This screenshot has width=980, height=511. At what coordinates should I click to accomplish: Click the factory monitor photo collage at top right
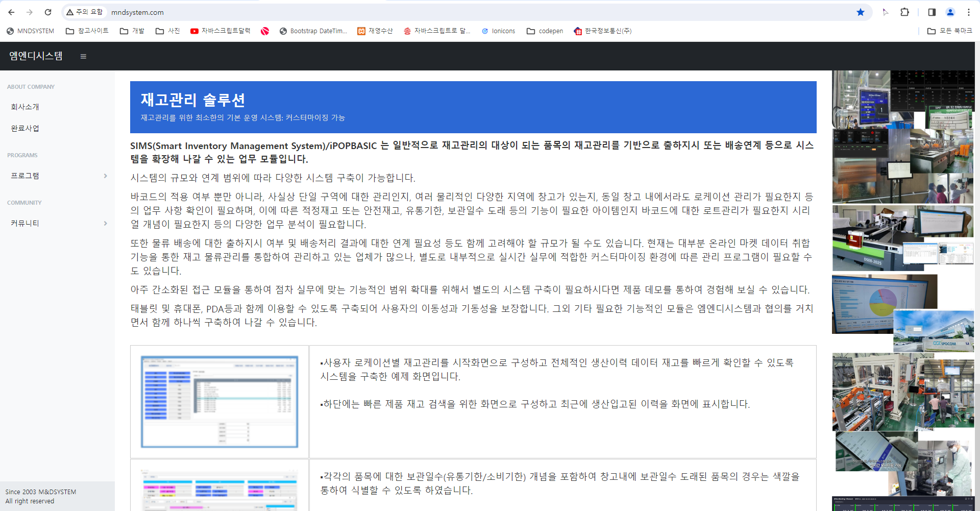click(903, 100)
